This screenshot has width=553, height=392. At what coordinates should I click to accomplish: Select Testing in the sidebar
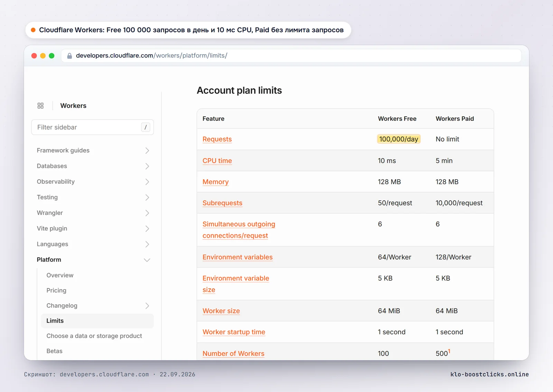[x=47, y=197]
